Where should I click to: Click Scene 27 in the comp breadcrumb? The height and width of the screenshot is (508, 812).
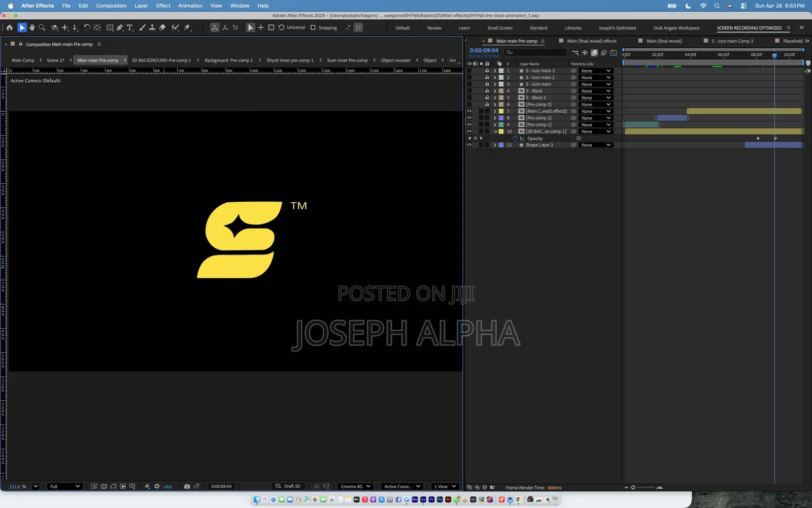pos(55,60)
